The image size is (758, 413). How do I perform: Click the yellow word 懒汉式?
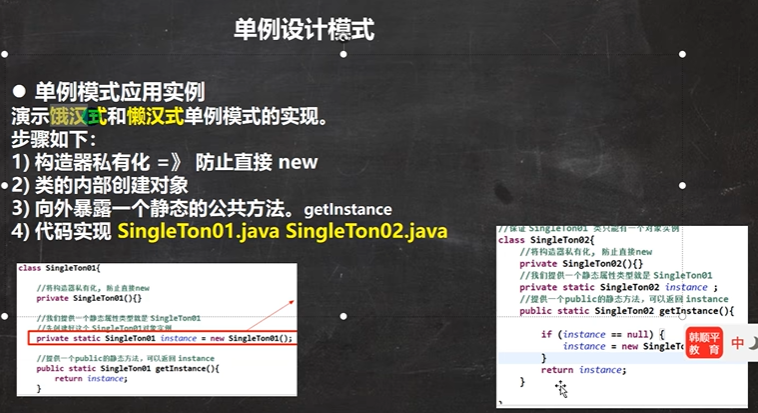pos(155,116)
